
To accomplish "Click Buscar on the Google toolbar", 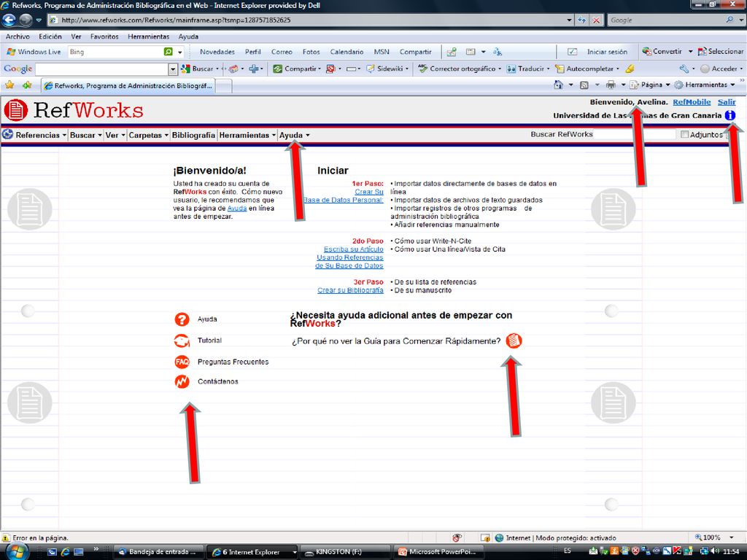I will (198, 69).
